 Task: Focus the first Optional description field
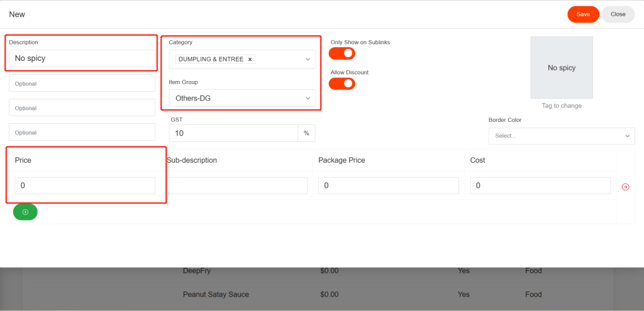click(82, 84)
